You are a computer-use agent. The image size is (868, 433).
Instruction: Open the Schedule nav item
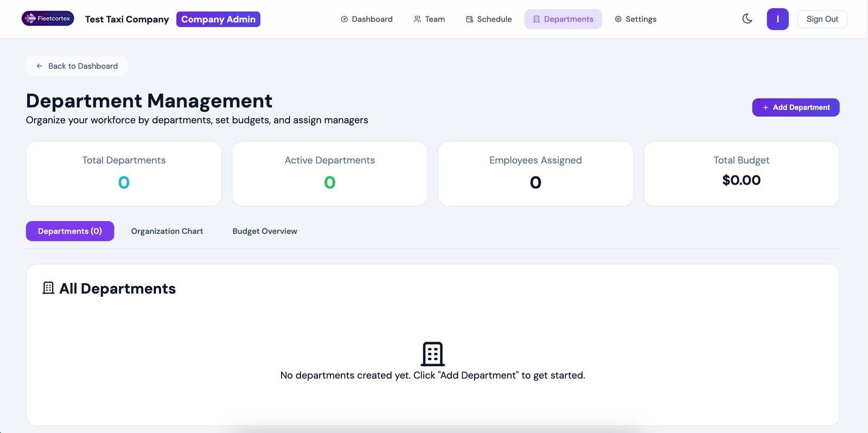point(489,19)
